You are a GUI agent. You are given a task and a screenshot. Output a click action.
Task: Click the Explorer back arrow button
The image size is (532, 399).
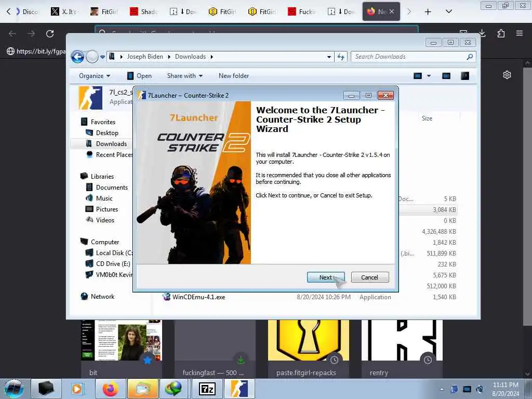pos(78,57)
